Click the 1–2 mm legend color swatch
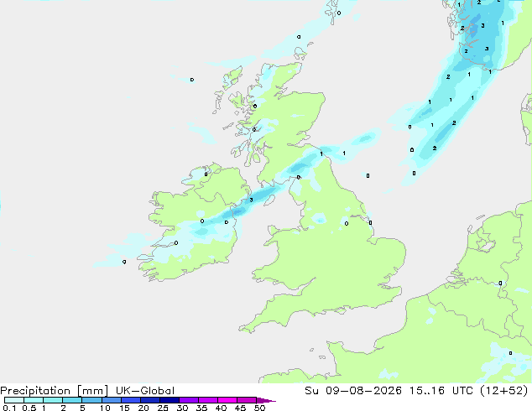Screen dimensions: 532x411 click(x=53, y=400)
